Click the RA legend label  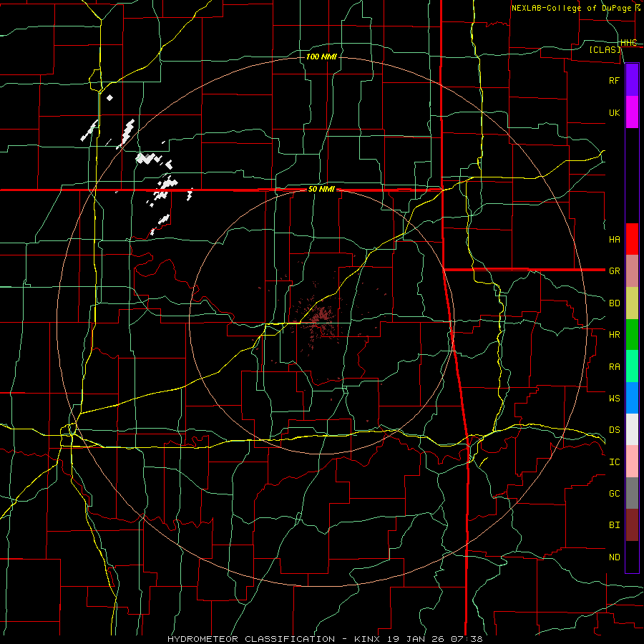click(x=615, y=367)
